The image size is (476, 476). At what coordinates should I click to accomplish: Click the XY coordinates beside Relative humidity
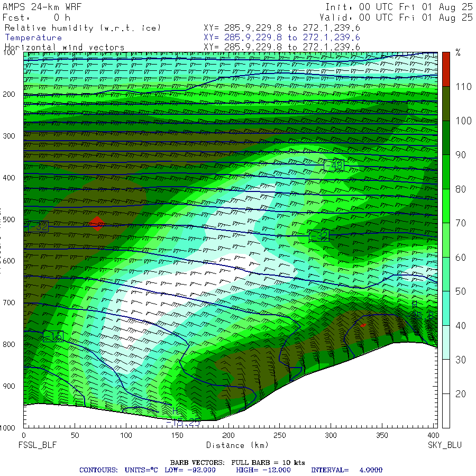pos(282,28)
